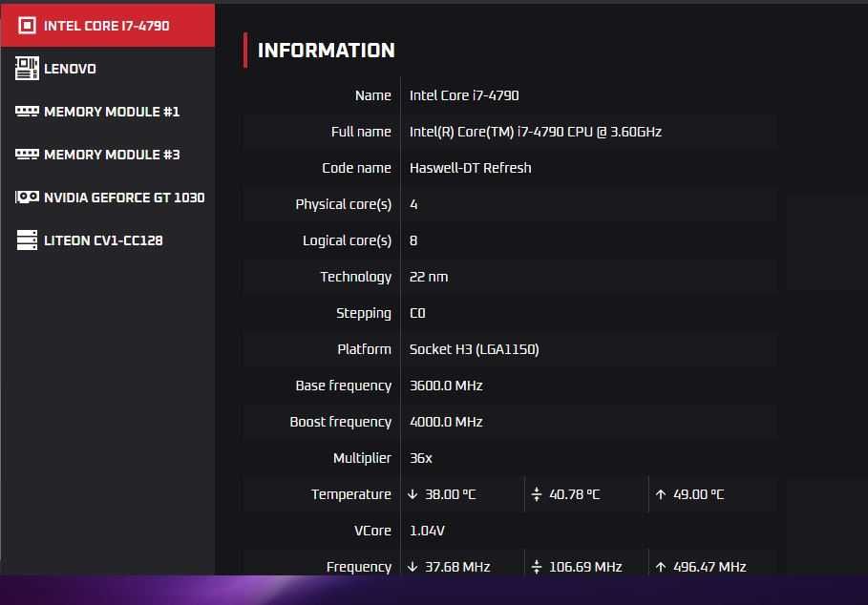Click the Technology value 22 nm
This screenshot has width=868, height=605.
(x=429, y=277)
